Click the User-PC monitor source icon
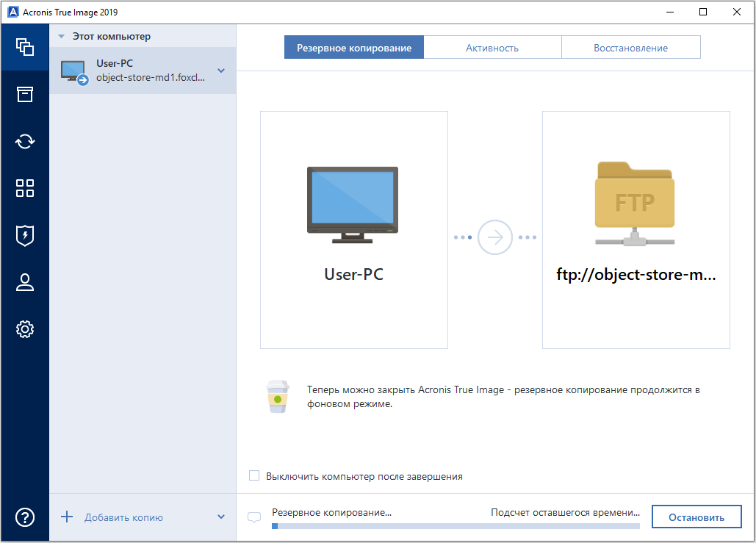 353,204
